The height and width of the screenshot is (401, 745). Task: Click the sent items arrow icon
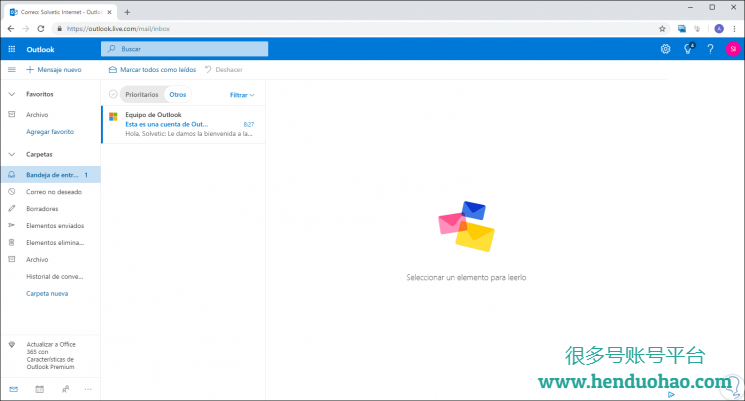point(12,225)
